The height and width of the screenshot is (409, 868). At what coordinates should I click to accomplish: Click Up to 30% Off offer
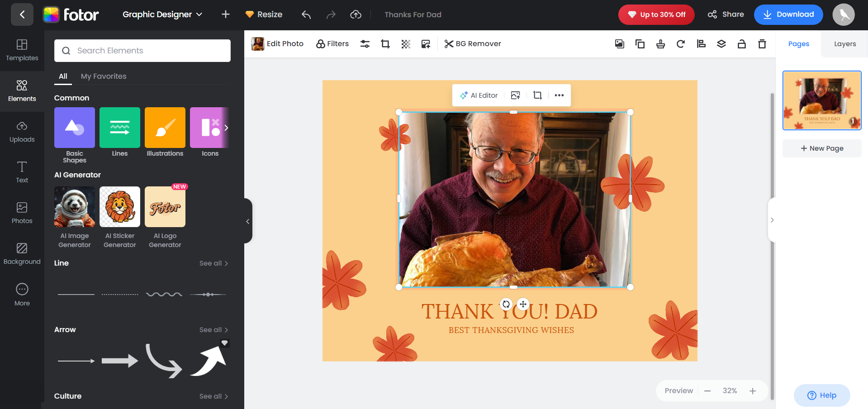(x=656, y=14)
